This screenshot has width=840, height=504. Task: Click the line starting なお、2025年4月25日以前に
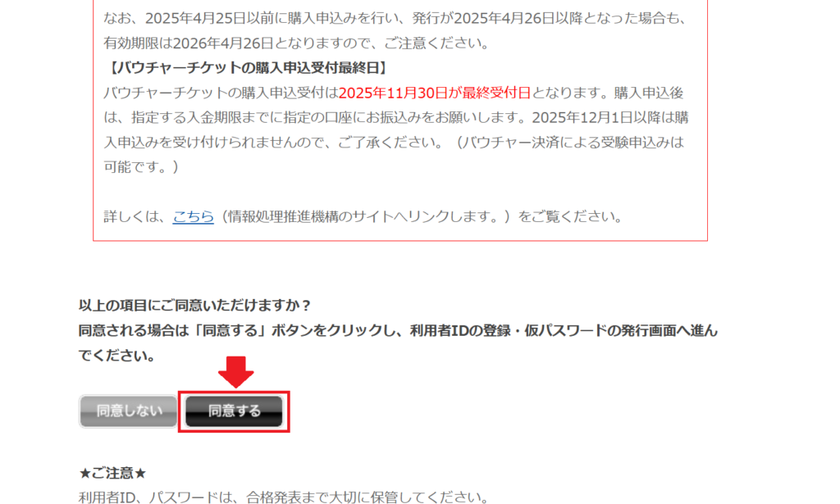(395, 18)
